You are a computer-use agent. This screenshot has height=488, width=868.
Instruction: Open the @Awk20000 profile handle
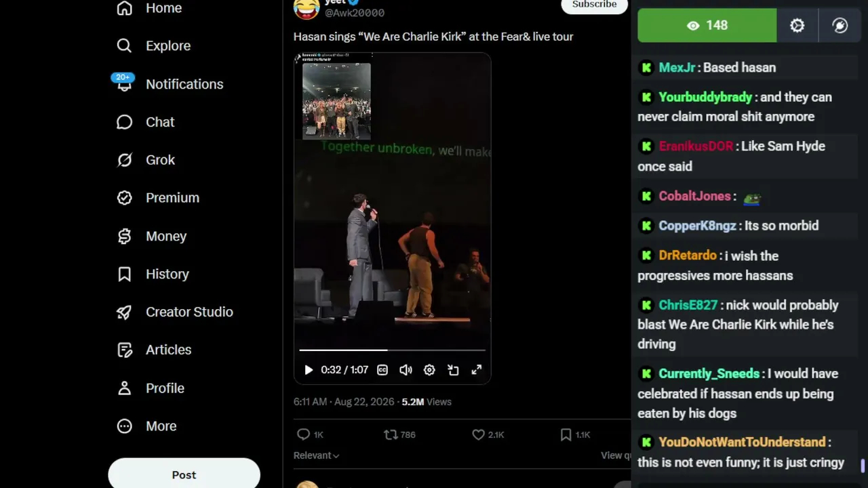coord(355,13)
